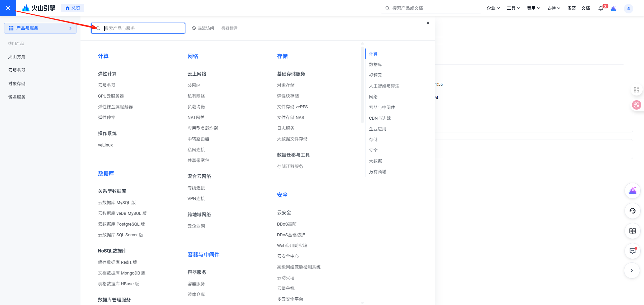
Task: Expand the 费用 dropdown menu
Action: tap(533, 8)
